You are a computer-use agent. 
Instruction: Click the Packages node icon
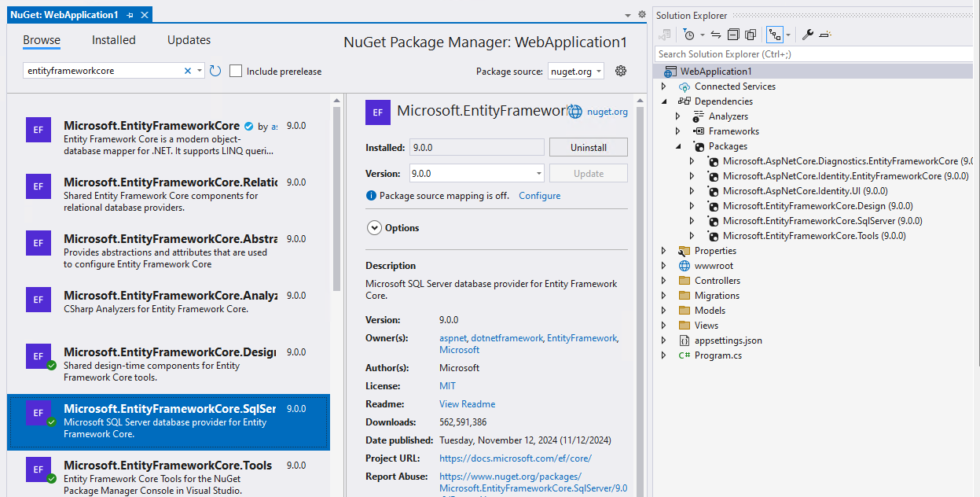(698, 146)
